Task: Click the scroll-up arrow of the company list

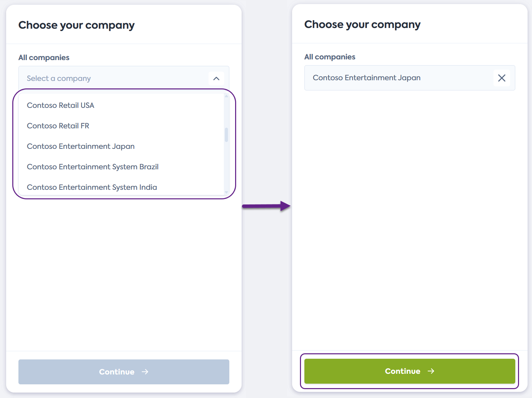Action: point(226,96)
